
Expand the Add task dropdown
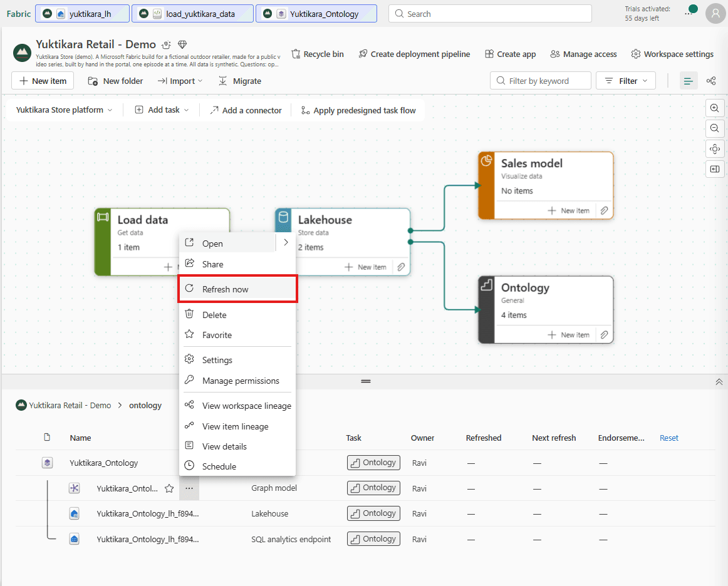pyautogui.click(x=162, y=110)
